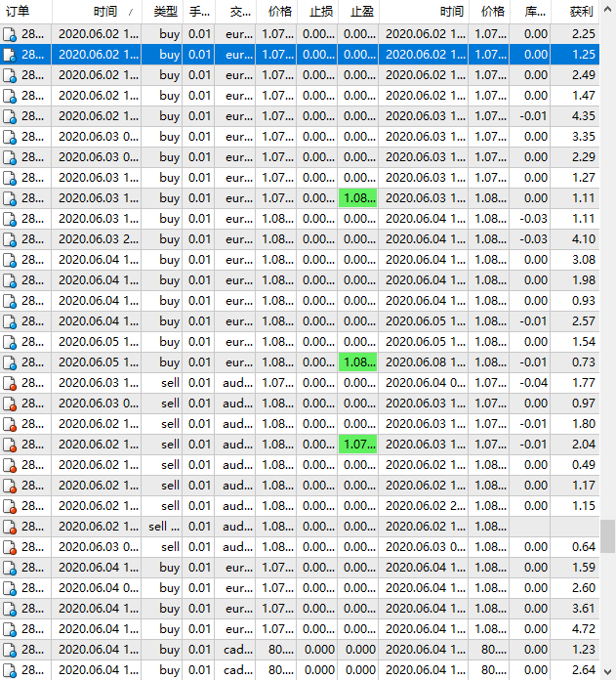Click the order icon in the 2.25 profit row
Image resolution: width=616 pixels, height=680 pixels.
click(10, 34)
